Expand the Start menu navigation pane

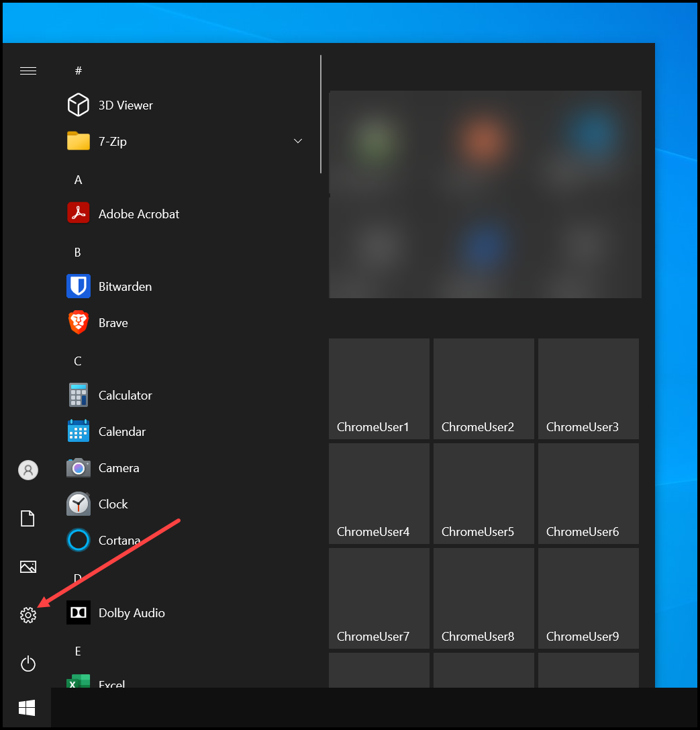point(28,70)
